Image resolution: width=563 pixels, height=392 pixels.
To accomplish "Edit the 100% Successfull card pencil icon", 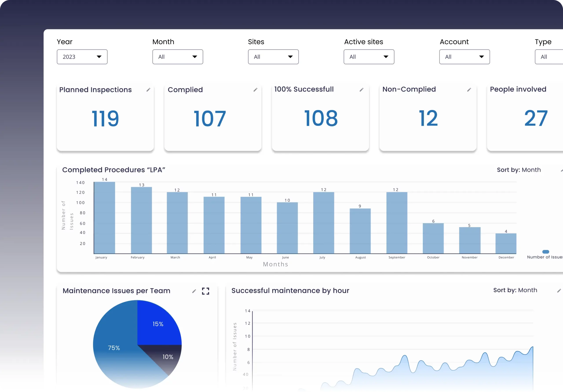I will point(361,90).
